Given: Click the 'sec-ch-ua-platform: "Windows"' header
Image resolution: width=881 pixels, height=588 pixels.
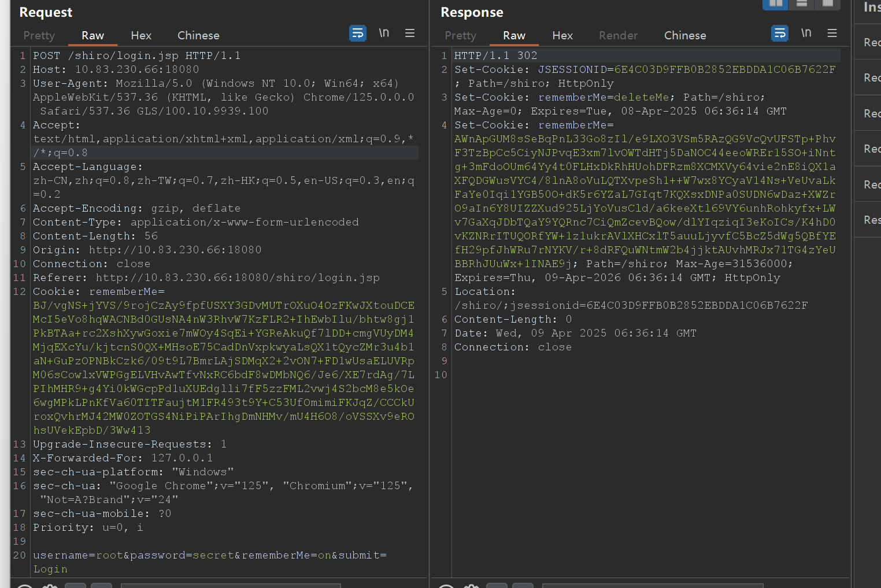Looking at the screenshot, I should tap(134, 472).
